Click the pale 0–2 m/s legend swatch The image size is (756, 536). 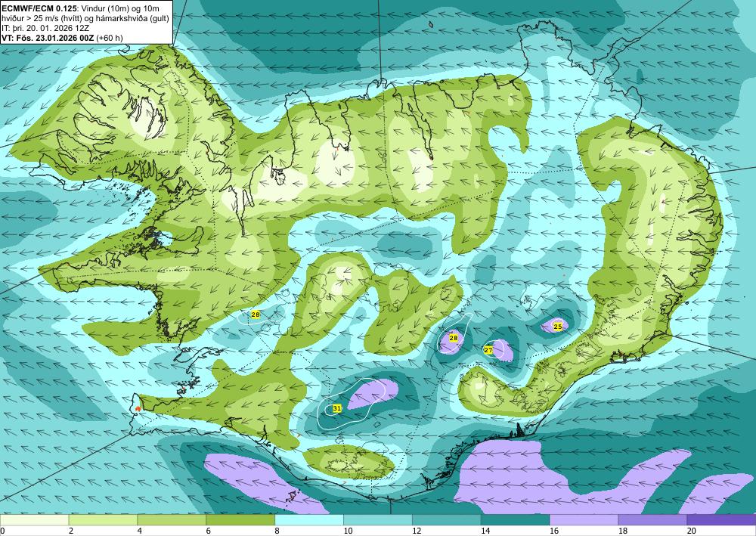(x=34, y=519)
